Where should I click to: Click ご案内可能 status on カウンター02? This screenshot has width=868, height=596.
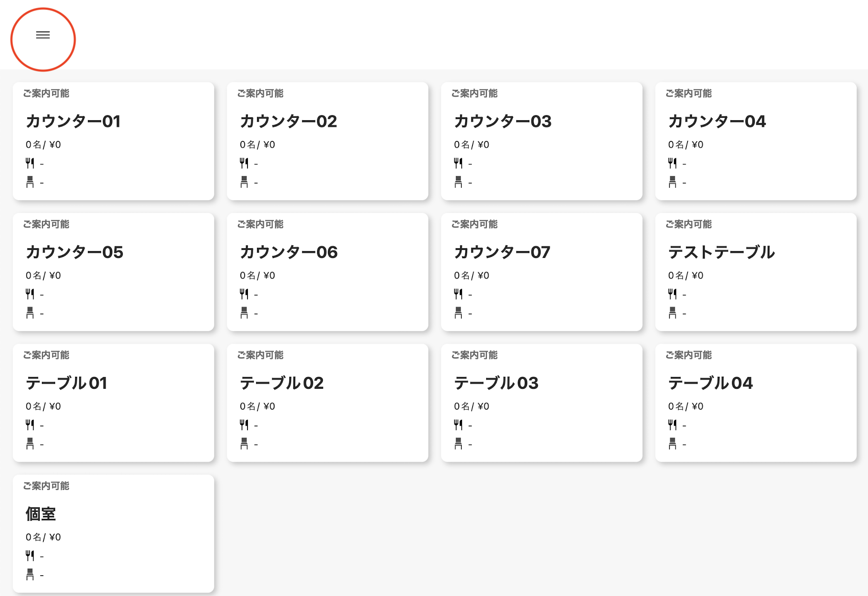260,93
